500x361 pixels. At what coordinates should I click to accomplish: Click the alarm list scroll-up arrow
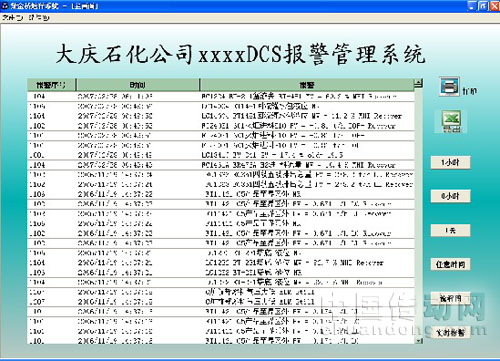[x=418, y=83]
